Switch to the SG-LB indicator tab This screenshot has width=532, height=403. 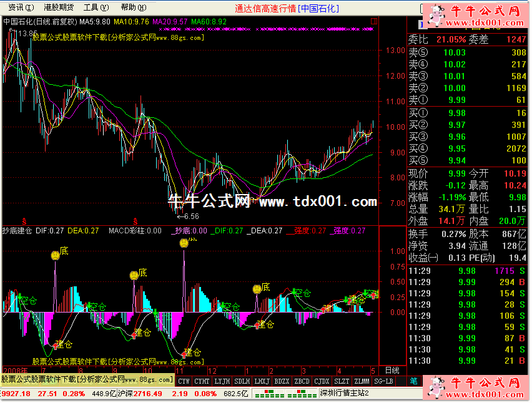click(x=383, y=381)
